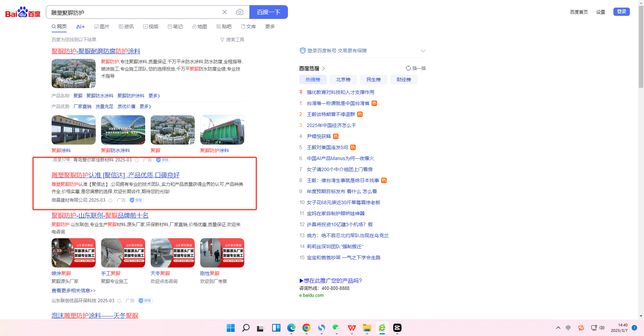The image size is (644, 336).
Task: Open 百度首页 link
Action: (x=579, y=12)
